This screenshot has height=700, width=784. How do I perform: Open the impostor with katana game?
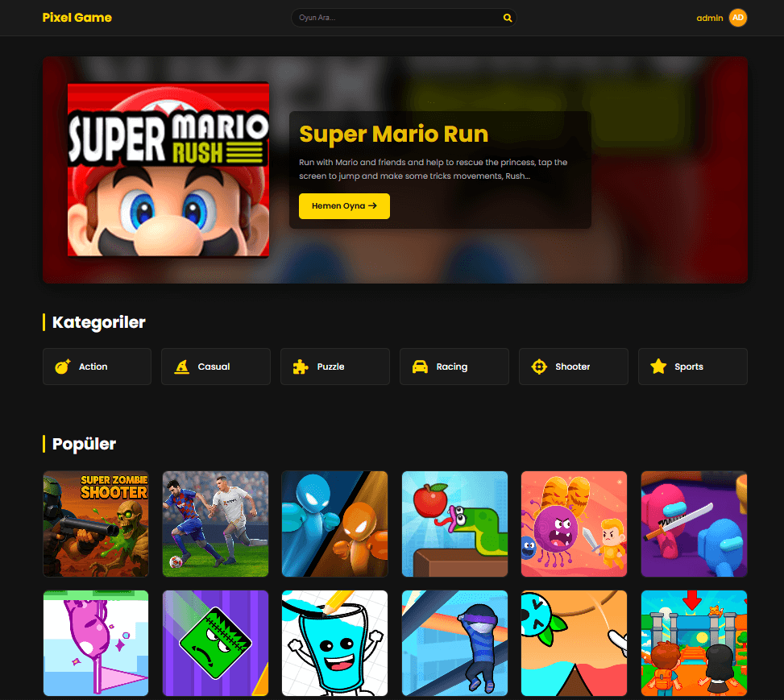(x=694, y=524)
